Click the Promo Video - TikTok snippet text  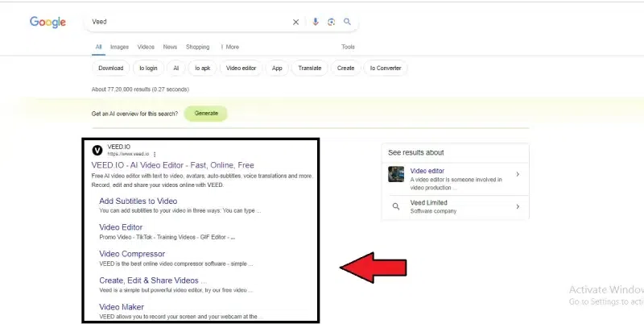(167, 237)
